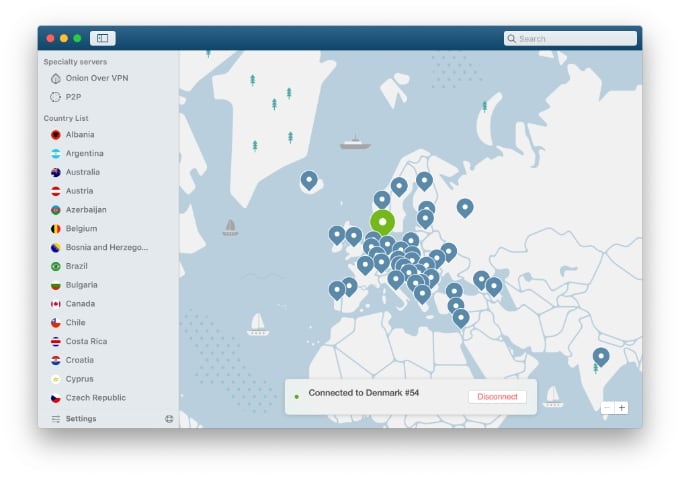Pick Austria from the list

pyautogui.click(x=79, y=191)
